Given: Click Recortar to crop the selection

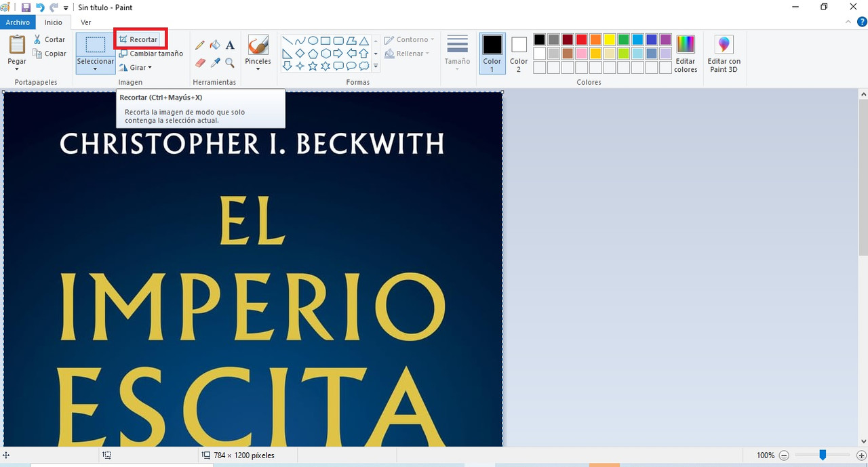Looking at the screenshot, I should pos(138,39).
